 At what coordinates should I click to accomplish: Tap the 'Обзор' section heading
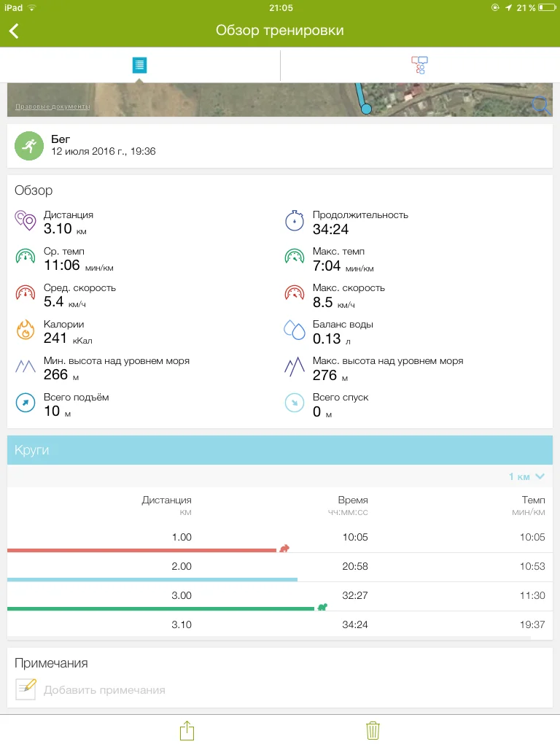pyautogui.click(x=34, y=190)
